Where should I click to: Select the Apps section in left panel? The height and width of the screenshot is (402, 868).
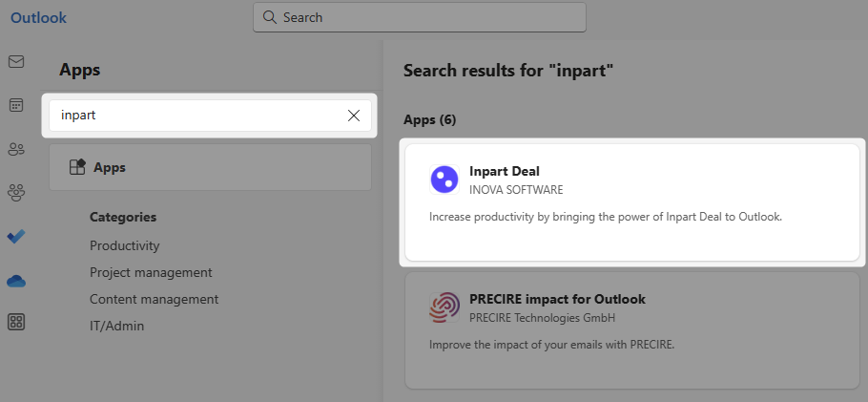pos(210,167)
